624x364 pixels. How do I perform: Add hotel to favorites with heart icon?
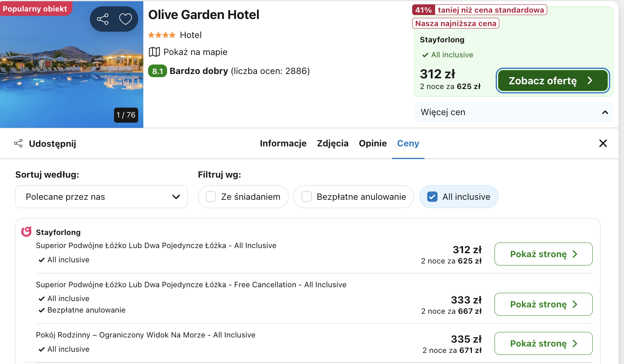click(126, 19)
